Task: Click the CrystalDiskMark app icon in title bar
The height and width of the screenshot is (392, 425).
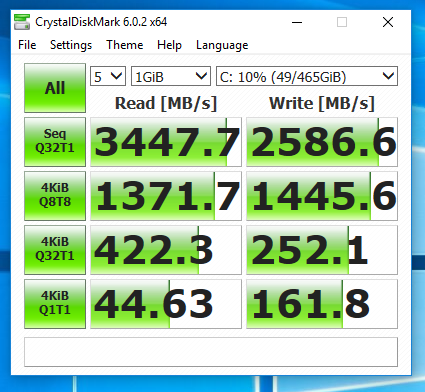Action: click(x=22, y=22)
